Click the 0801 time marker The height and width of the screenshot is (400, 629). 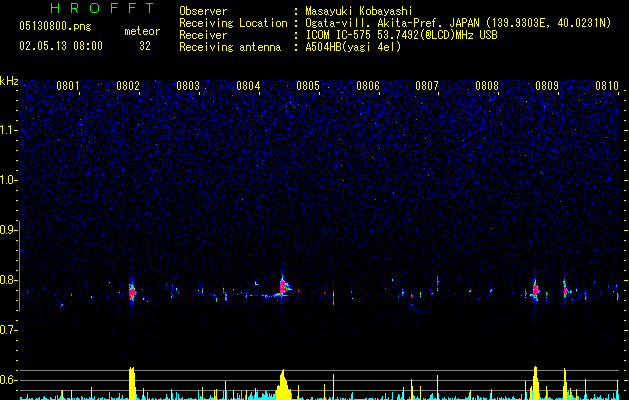point(68,86)
